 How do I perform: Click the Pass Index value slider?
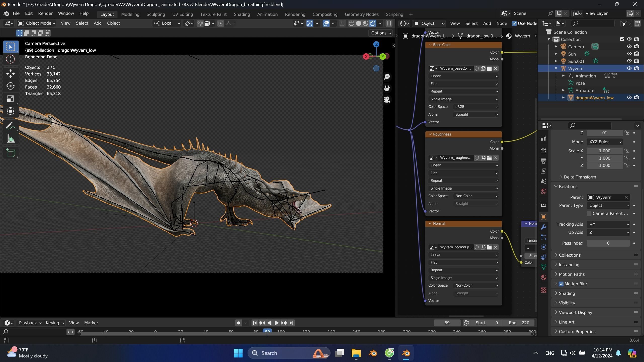(608, 243)
